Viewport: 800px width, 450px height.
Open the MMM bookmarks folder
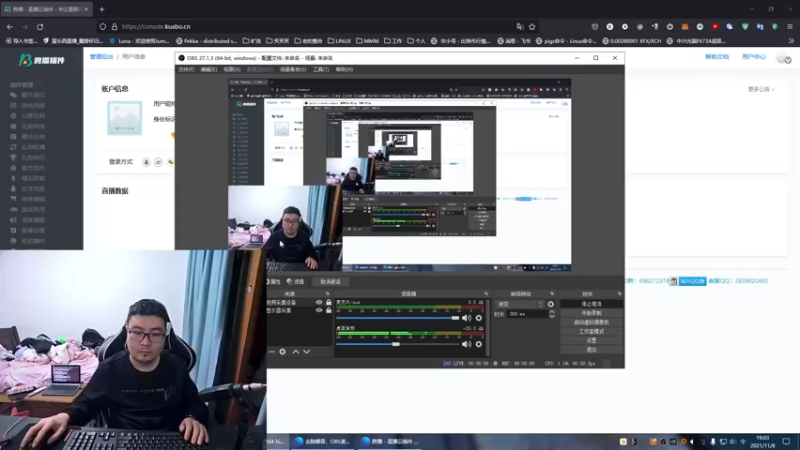click(x=367, y=41)
